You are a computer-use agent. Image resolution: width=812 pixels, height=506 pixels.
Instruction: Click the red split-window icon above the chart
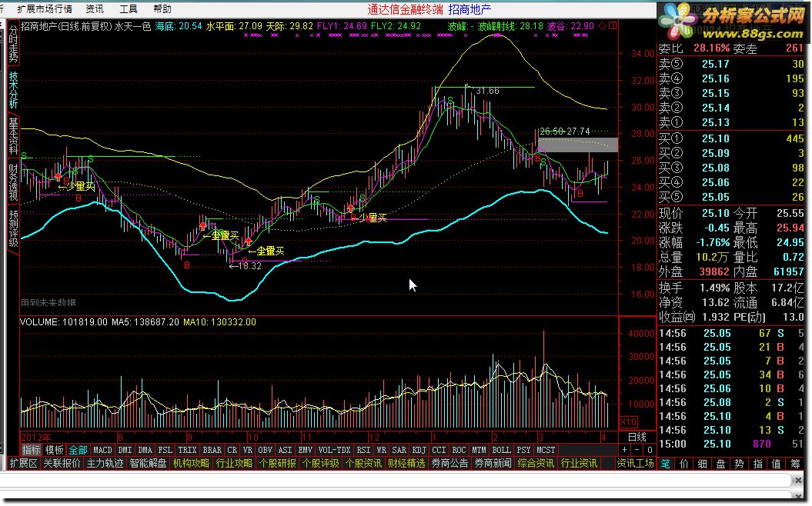click(613, 25)
